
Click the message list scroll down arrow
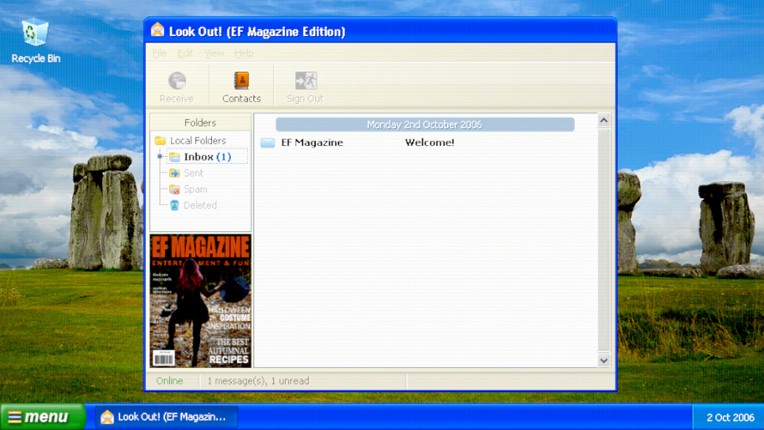[603, 360]
